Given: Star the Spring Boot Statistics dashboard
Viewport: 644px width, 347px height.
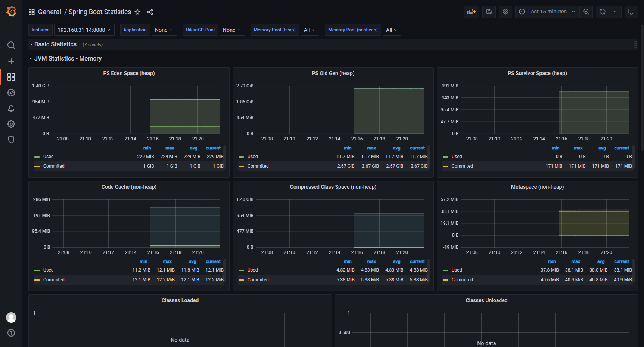Looking at the screenshot, I should coord(137,12).
